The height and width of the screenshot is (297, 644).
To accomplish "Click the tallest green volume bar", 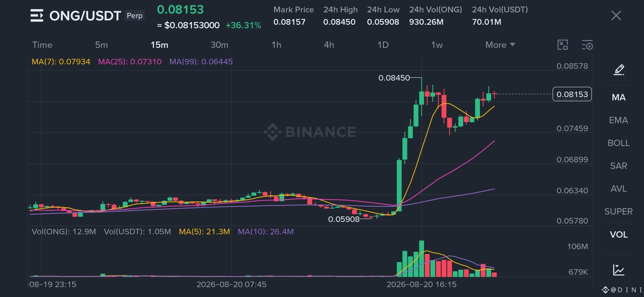I will (x=422, y=258).
